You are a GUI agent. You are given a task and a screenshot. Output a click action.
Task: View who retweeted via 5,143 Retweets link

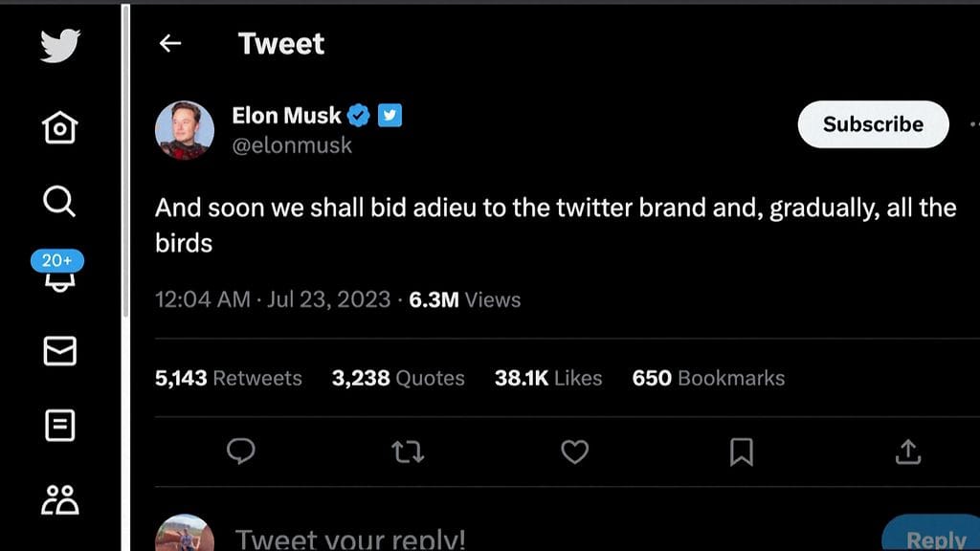pyautogui.click(x=230, y=378)
